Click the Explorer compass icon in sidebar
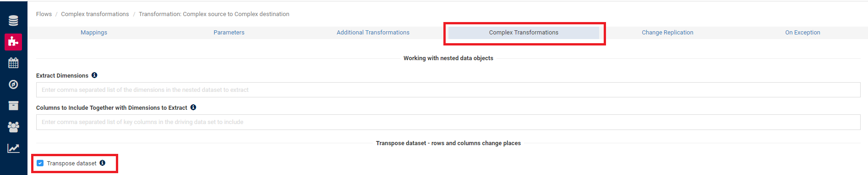 13,85
